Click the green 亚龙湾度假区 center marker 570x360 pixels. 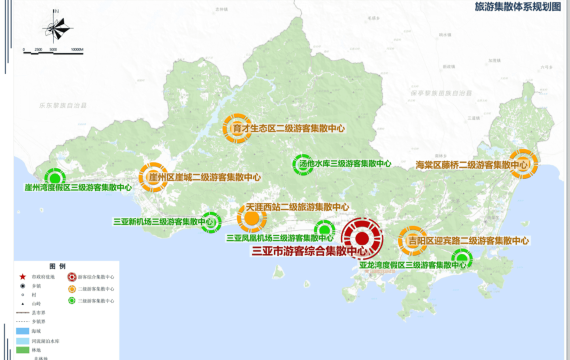coord(462,259)
